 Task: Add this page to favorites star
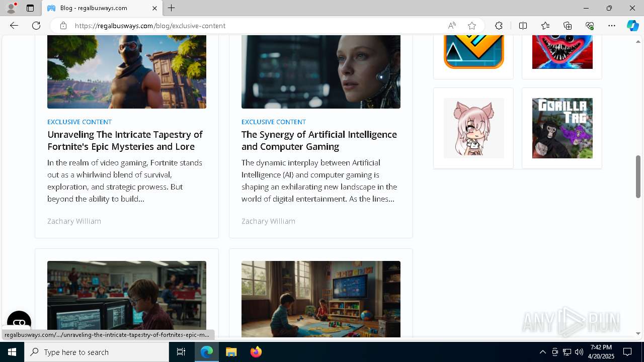click(x=472, y=26)
